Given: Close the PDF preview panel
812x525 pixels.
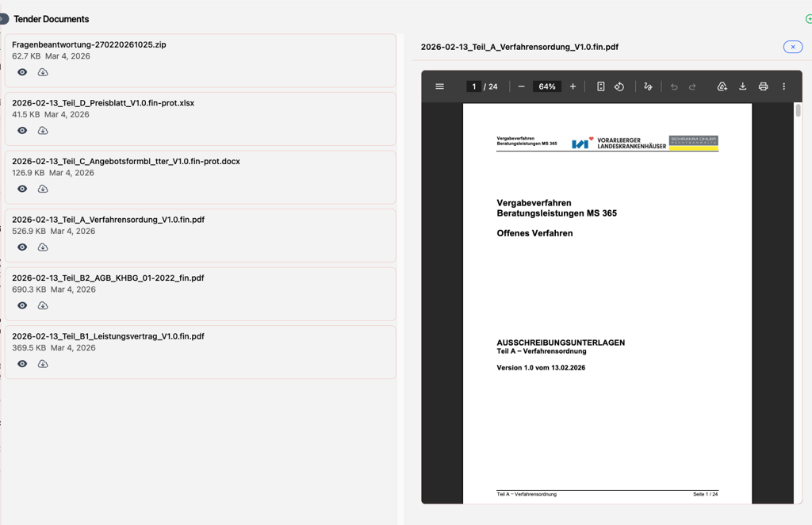Looking at the screenshot, I should pos(792,47).
